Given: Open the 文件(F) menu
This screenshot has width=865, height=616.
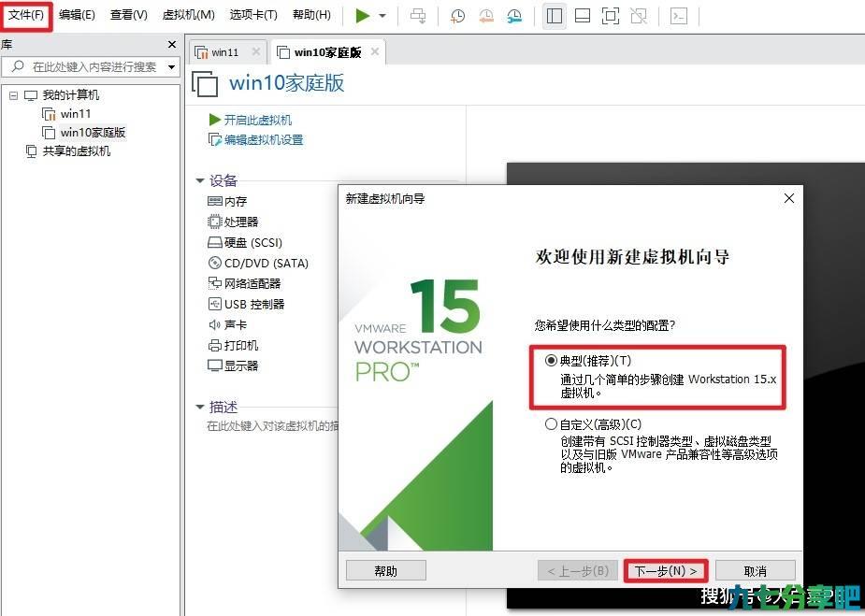Looking at the screenshot, I should [26, 15].
